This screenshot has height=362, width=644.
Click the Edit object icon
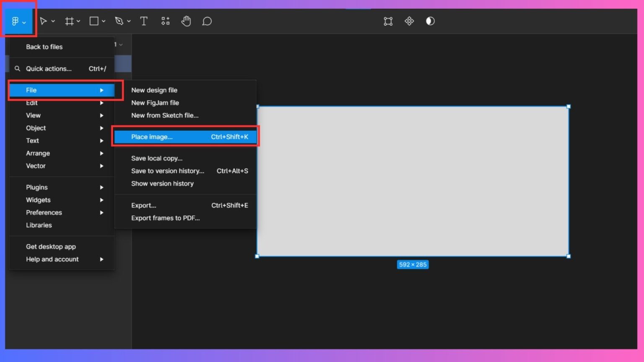click(x=388, y=21)
